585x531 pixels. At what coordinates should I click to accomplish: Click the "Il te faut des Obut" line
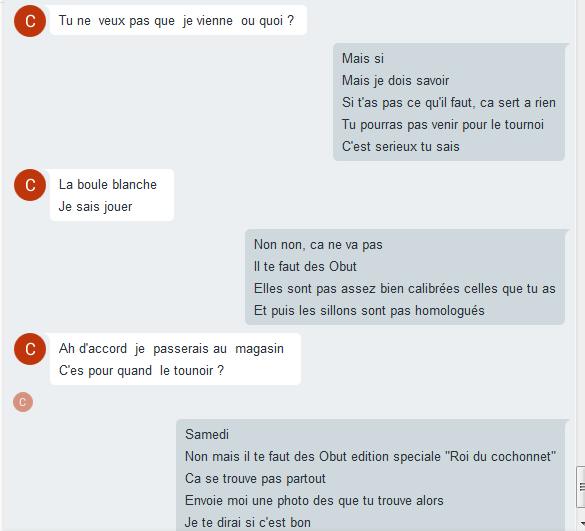305,267
